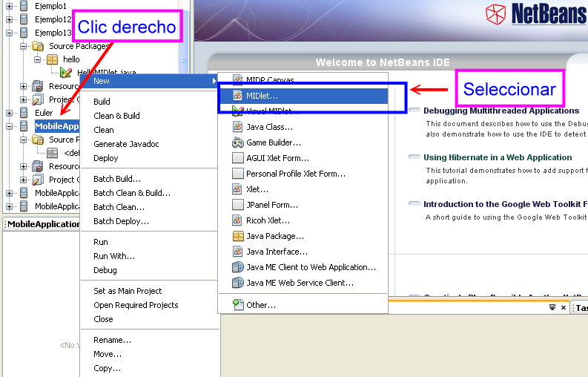Collapse the selected MobileApp project node
Image resolution: width=588 pixels, height=377 pixels.
point(10,127)
